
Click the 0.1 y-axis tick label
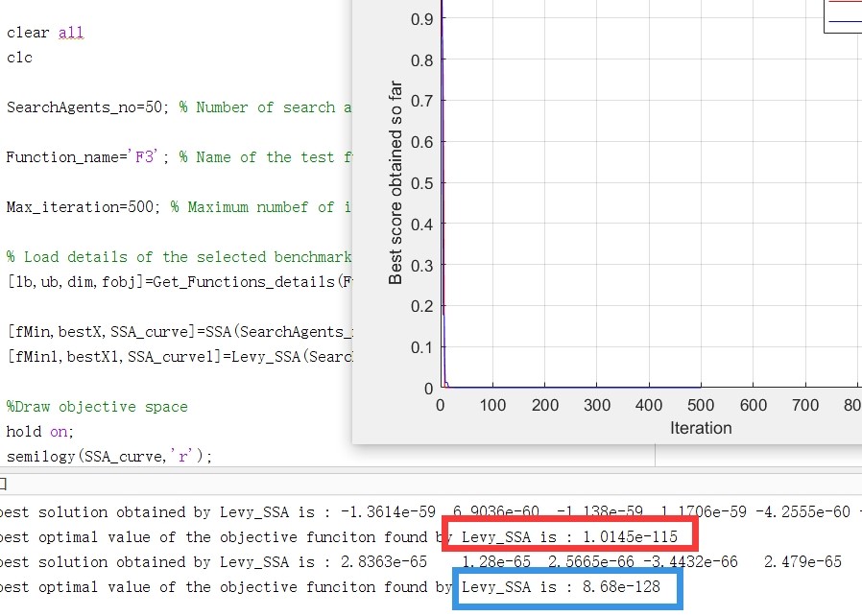pos(422,348)
